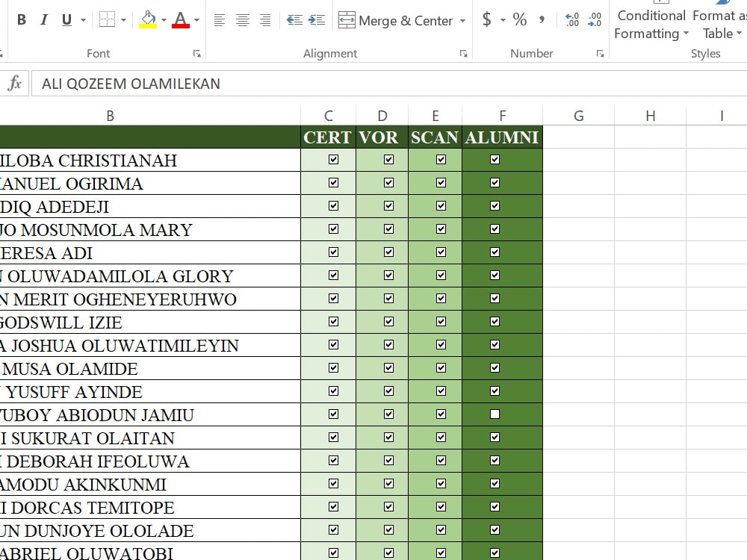This screenshot has height=560, width=747.
Task: Select name cell DUNJOYE OLOLADE
Action: [x=150, y=530]
